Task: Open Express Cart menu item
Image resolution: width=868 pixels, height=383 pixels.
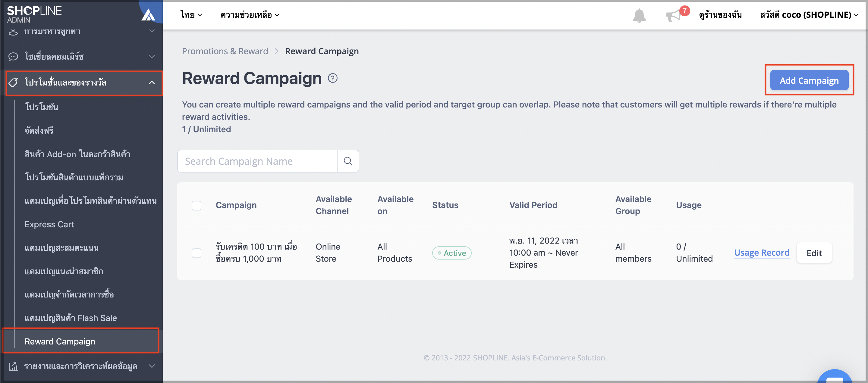Action: (49, 224)
